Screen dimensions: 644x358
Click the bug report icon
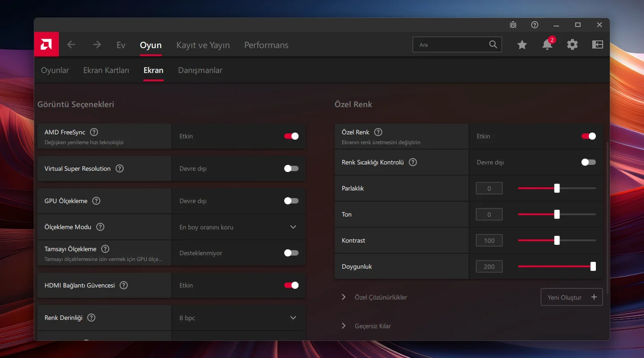[513, 25]
